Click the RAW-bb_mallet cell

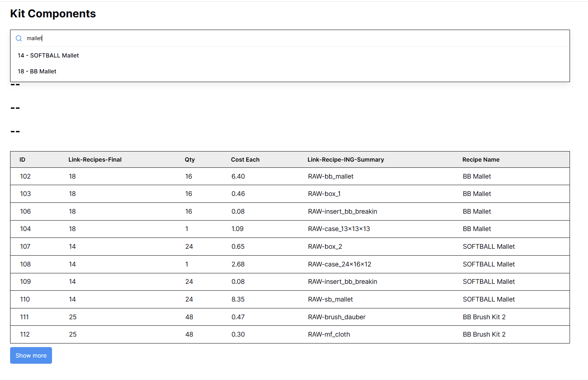pyautogui.click(x=330, y=176)
